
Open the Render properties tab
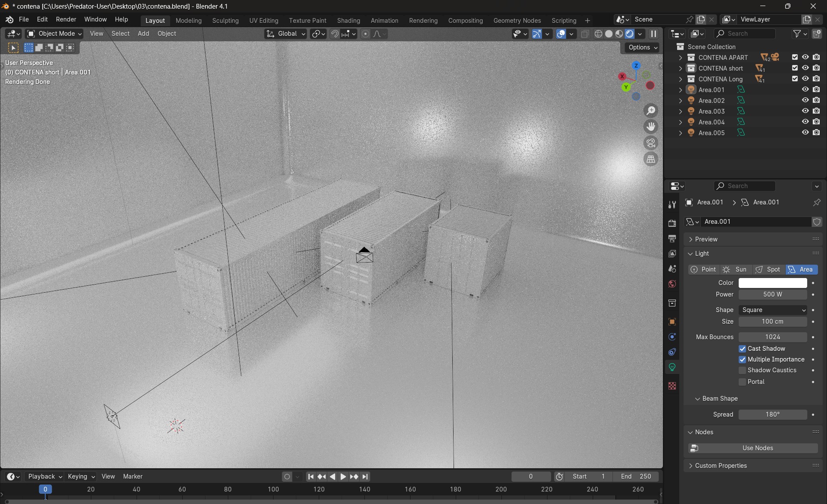tap(672, 223)
